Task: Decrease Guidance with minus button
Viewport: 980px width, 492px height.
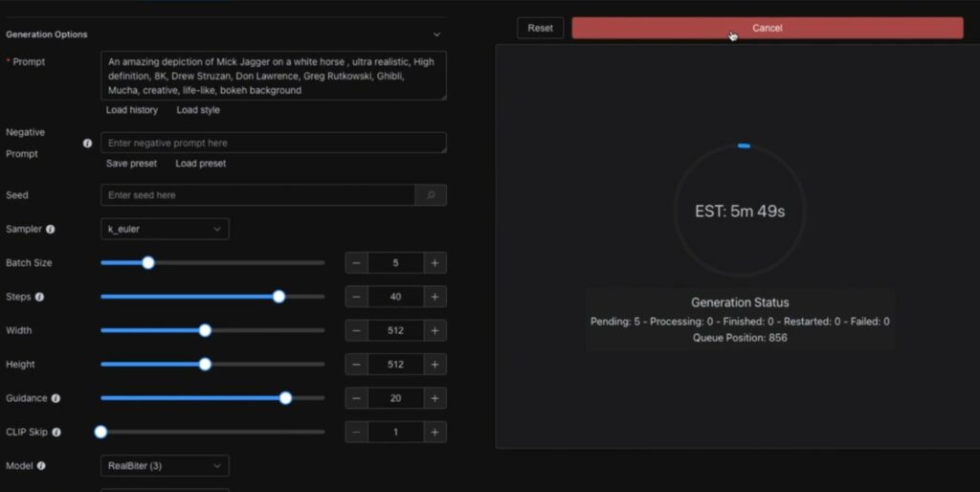Action: (x=356, y=398)
